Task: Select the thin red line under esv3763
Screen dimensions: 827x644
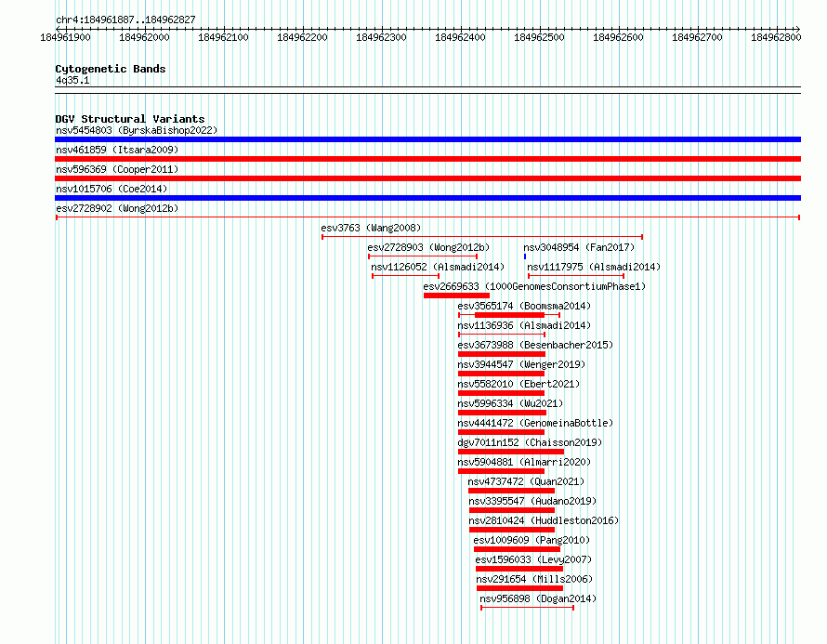Action: click(482, 237)
